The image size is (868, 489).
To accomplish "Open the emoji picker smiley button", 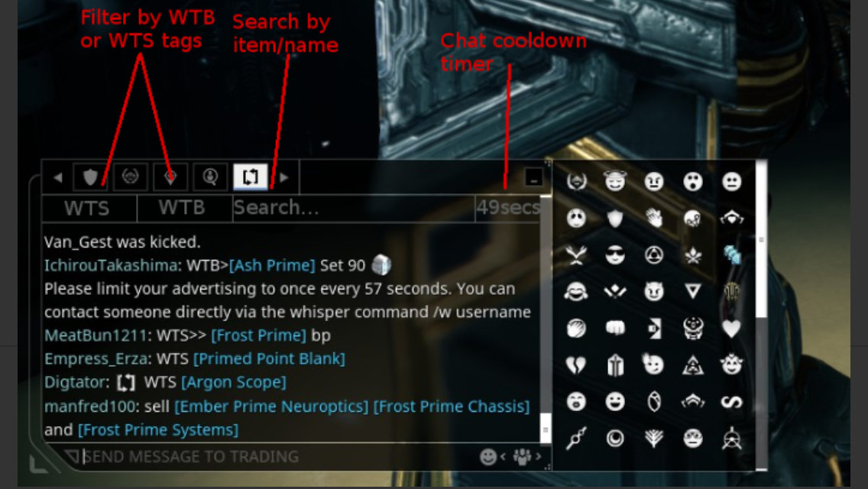I will click(x=487, y=457).
